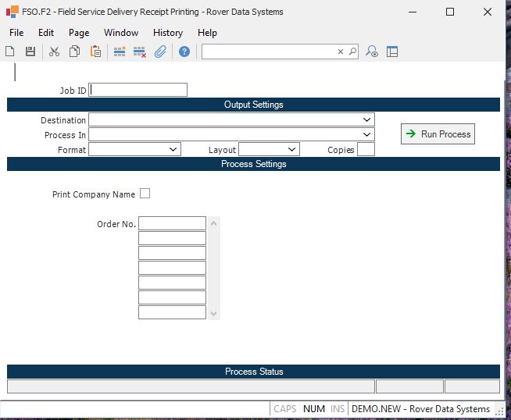Image resolution: width=511 pixels, height=420 pixels.
Task: Click the Job ID input field
Action: click(x=138, y=90)
